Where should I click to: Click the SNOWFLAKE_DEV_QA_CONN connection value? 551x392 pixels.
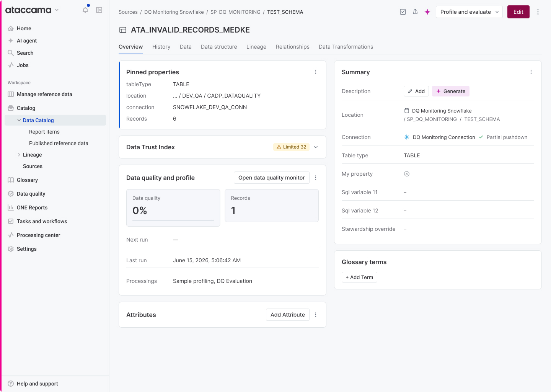coord(210,107)
